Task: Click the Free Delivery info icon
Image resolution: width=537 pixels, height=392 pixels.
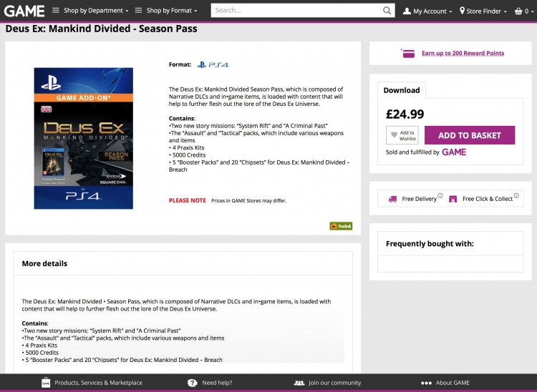Action: (440, 196)
